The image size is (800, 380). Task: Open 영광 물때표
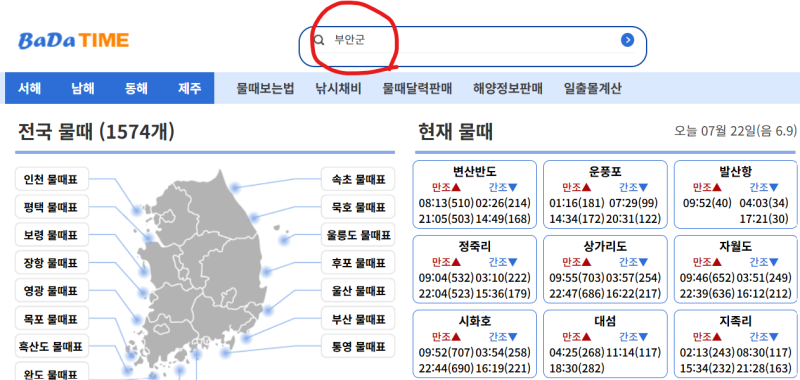[52, 291]
